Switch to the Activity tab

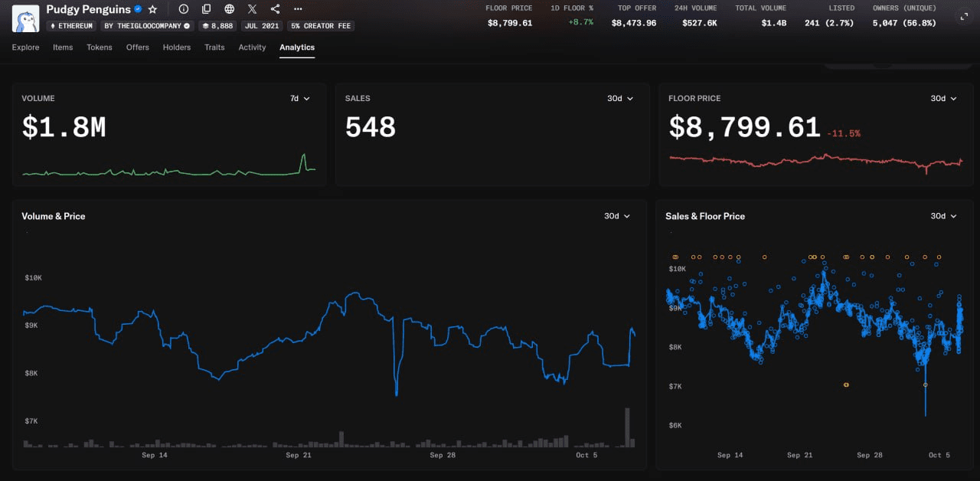pos(252,47)
